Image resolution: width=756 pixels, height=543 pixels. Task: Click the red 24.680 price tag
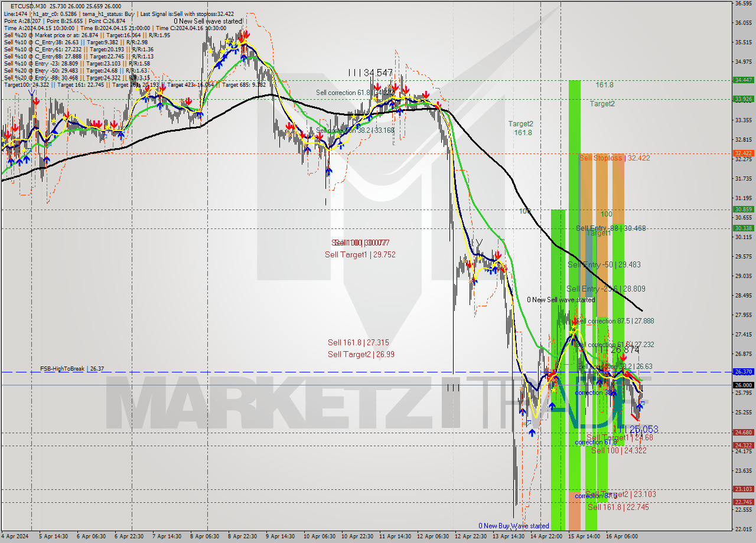743,432
